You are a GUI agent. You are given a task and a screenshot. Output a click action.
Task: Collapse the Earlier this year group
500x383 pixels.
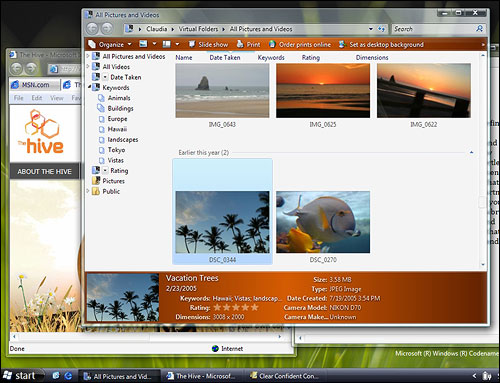point(471,152)
